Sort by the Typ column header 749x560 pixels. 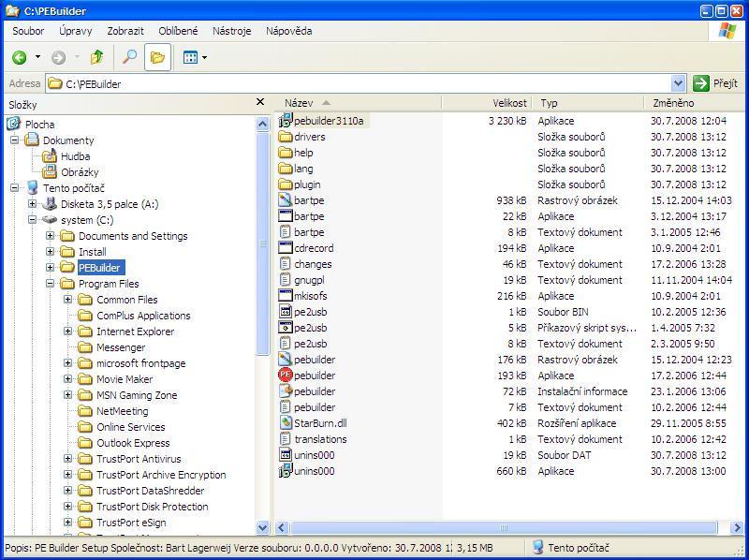pyautogui.click(x=587, y=103)
